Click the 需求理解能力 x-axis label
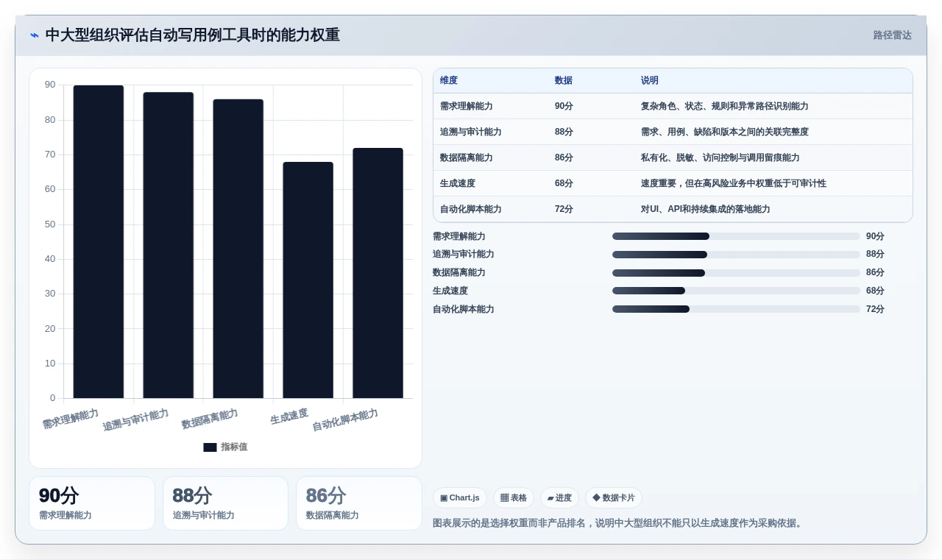Image resolution: width=942 pixels, height=560 pixels. pos(71,419)
